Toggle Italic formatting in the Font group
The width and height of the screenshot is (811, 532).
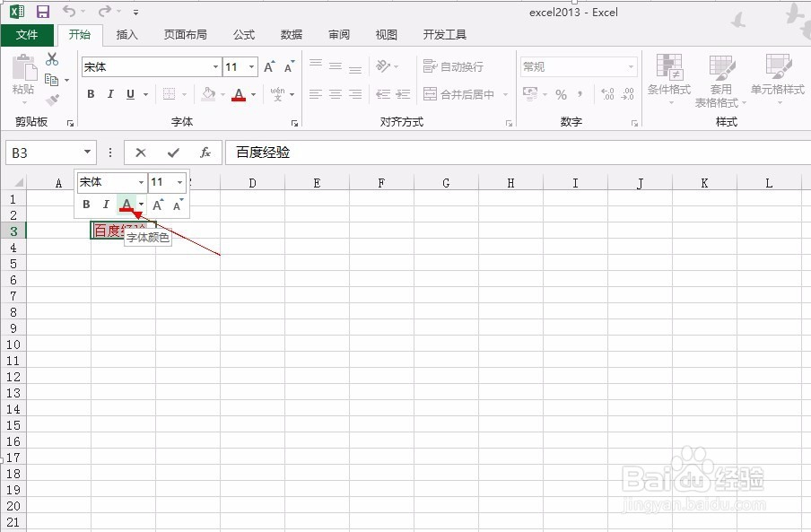[111, 93]
